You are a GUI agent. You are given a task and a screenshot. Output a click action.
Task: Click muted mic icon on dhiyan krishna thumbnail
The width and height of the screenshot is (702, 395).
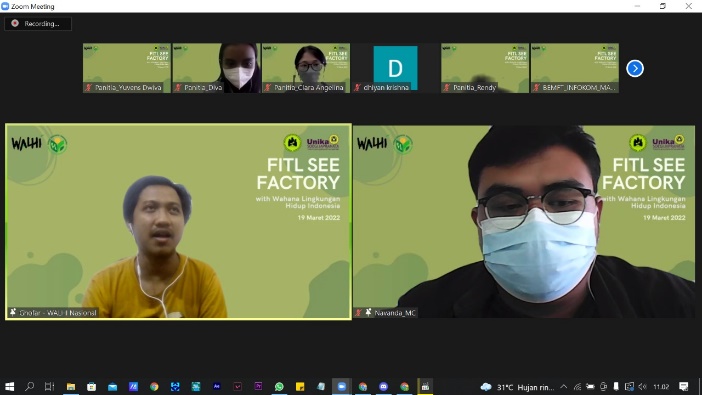pyautogui.click(x=357, y=88)
